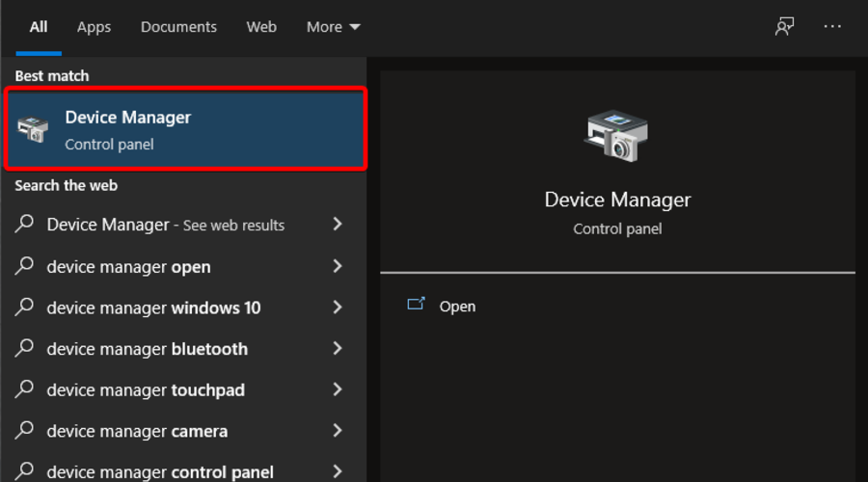
Task: Switch to the Documents tab
Action: (x=176, y=27)
